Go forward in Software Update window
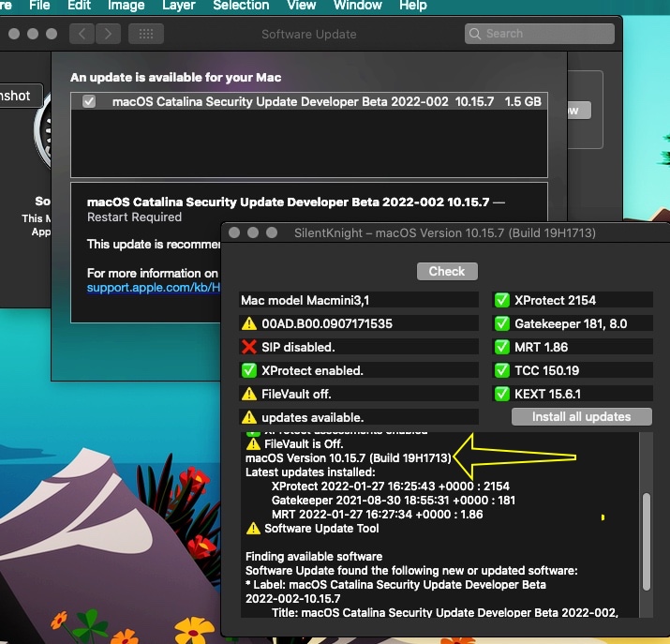670x644 pixels. (x=108, y=34)
